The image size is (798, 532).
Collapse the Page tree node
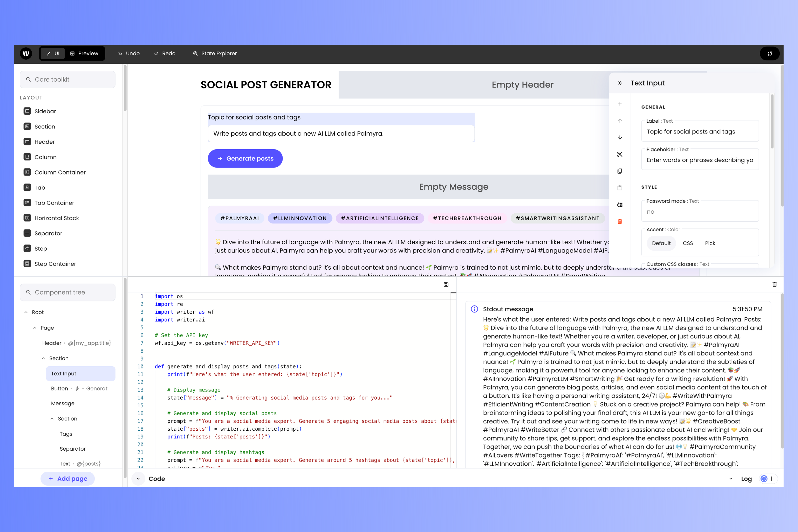coord(35,328)
